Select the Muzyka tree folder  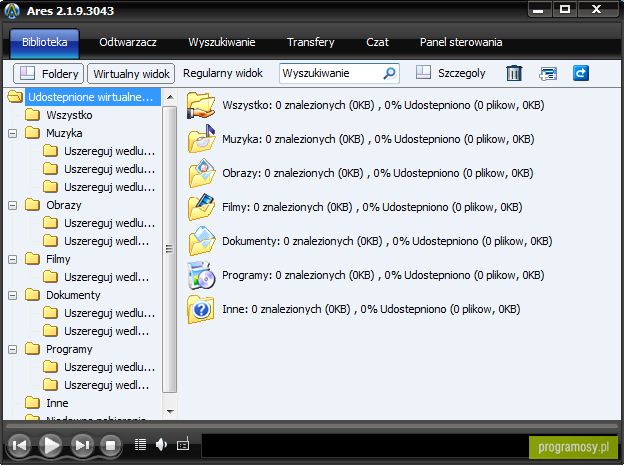(x=64, y=133)
